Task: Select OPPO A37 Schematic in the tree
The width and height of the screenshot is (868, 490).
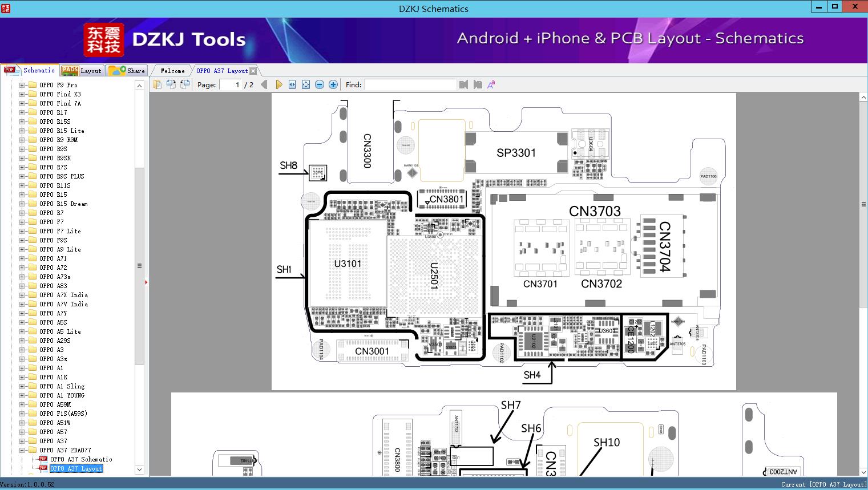Action: click(x=81, y=459)
